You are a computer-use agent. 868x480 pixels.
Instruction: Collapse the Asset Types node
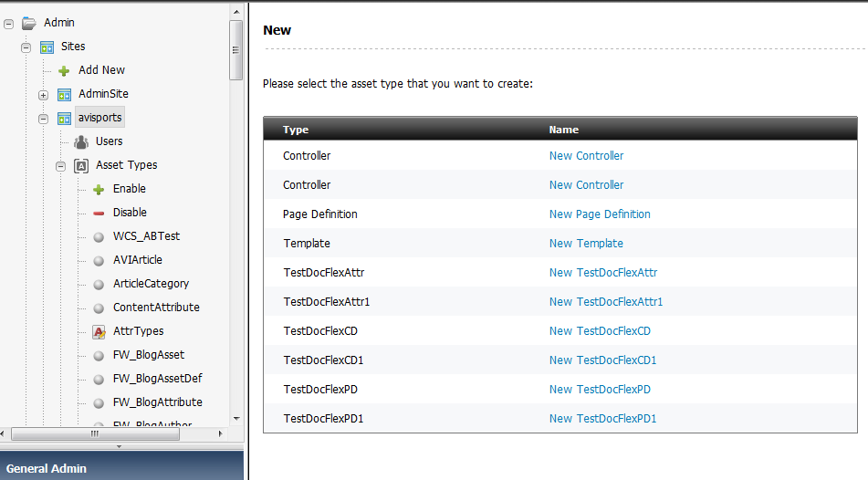tap(60, 165)
